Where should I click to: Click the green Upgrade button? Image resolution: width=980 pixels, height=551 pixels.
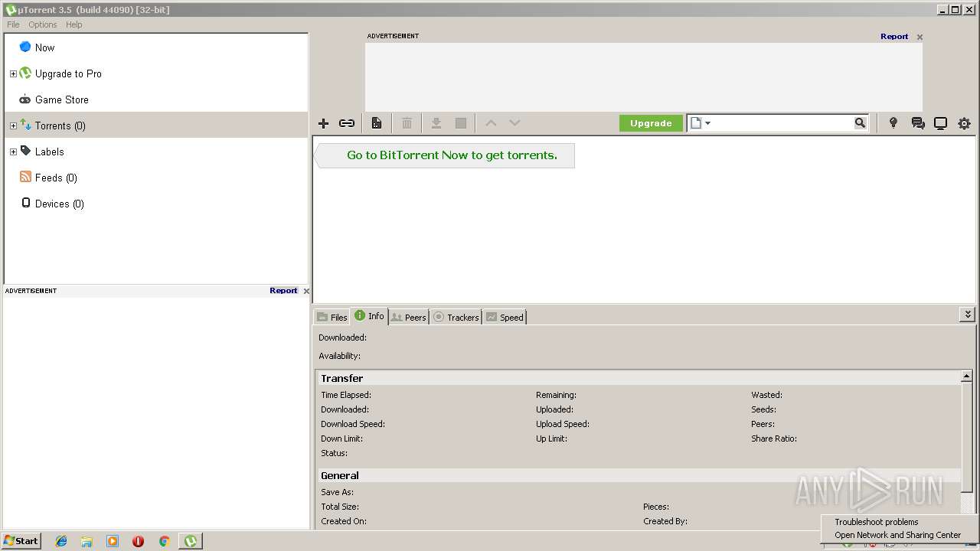[651, 123]
